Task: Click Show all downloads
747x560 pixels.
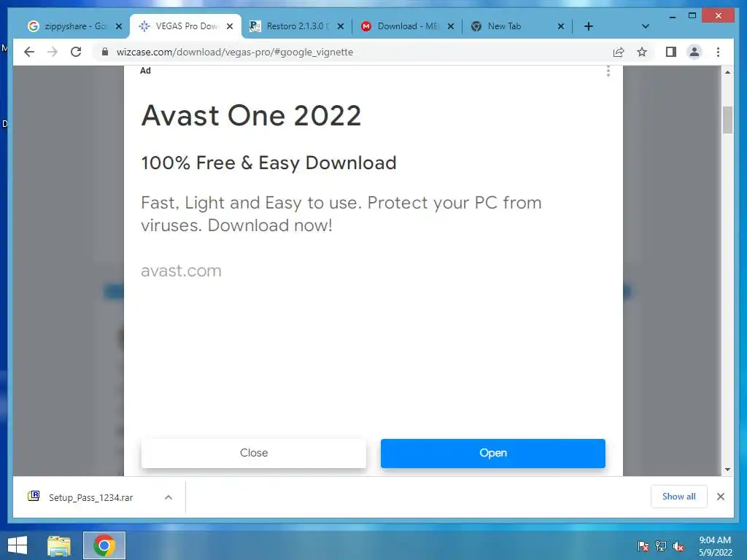Action: tap(679, 497)
